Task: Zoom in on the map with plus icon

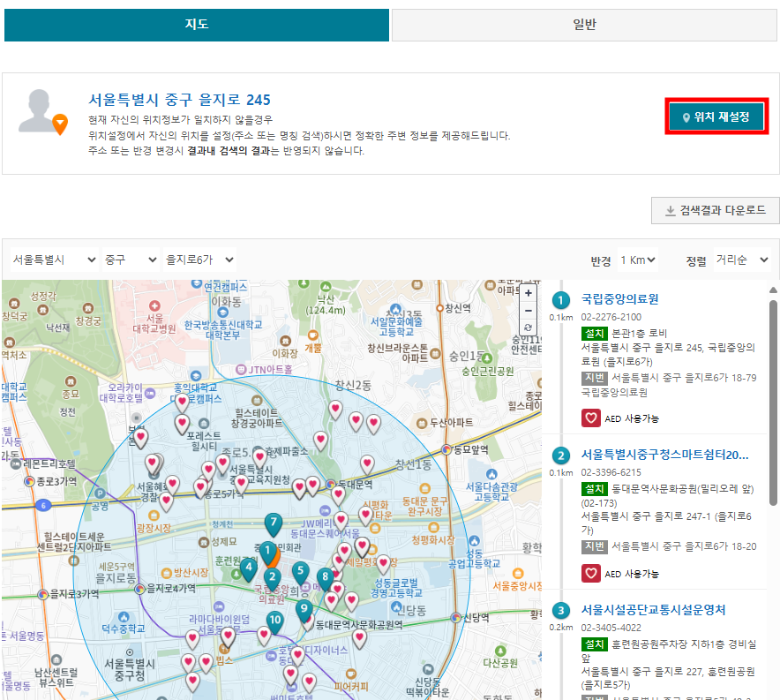Action: [x=528, y=292]
